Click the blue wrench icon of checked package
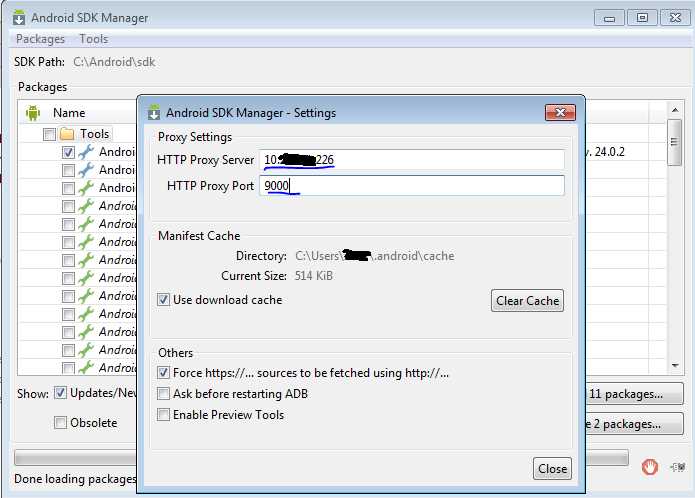The height and width of the screenshot is (498, 695). pos(86,152)
